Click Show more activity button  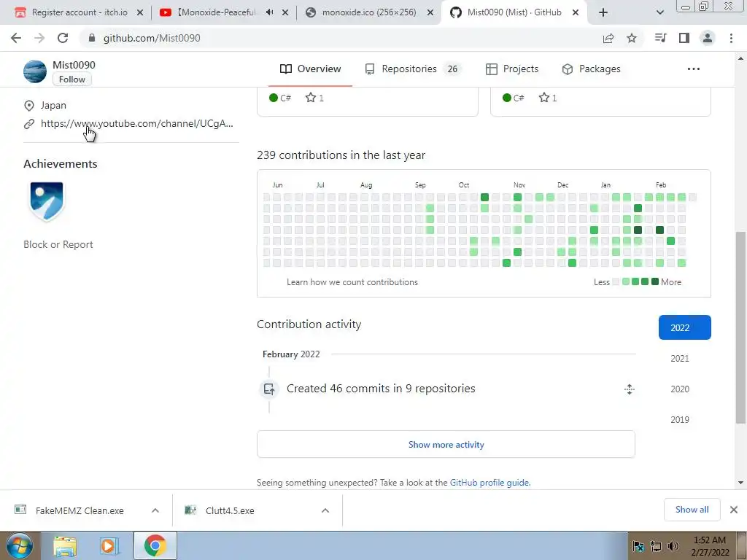[x=446, y=444]
